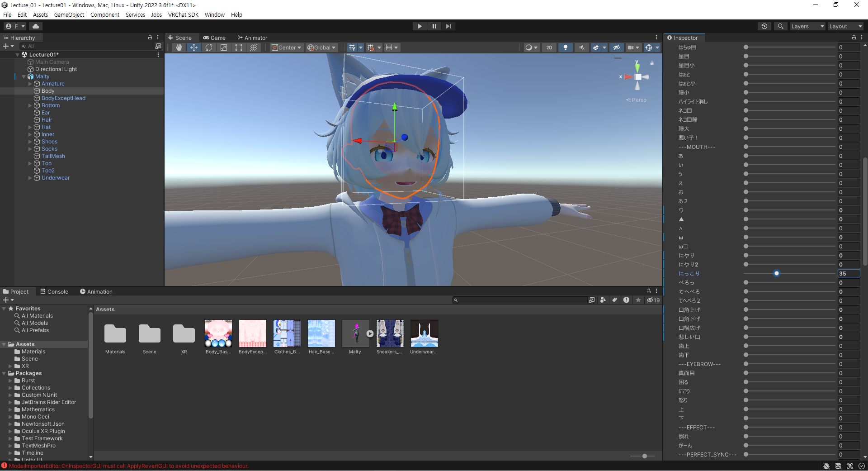Click Project panel add plus button
868x471 pixels.
click(8, 300)
